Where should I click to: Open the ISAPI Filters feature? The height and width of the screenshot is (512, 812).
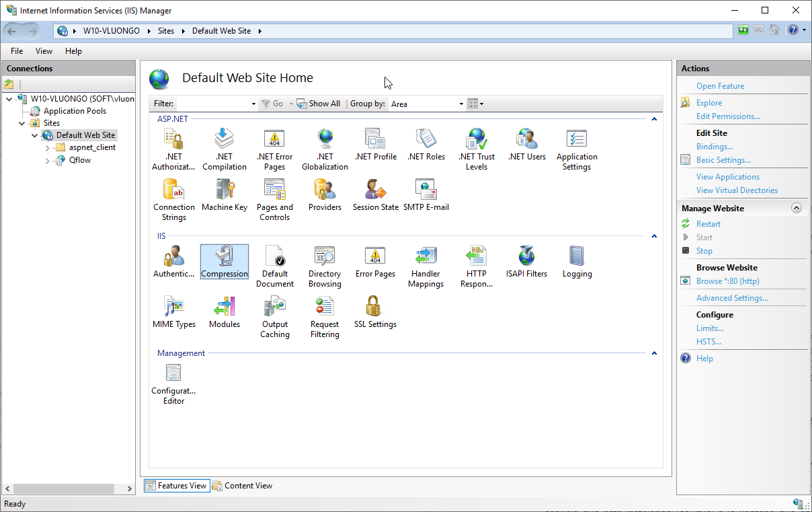(x=526, y=262)
